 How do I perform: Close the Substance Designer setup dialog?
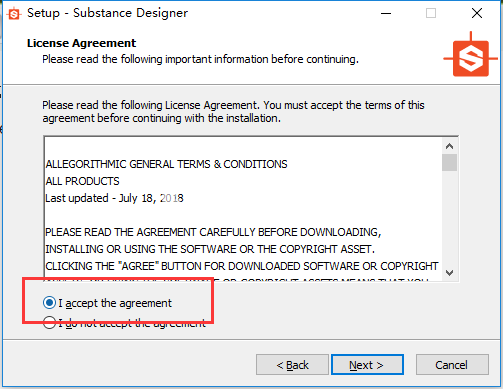[477, 13]
